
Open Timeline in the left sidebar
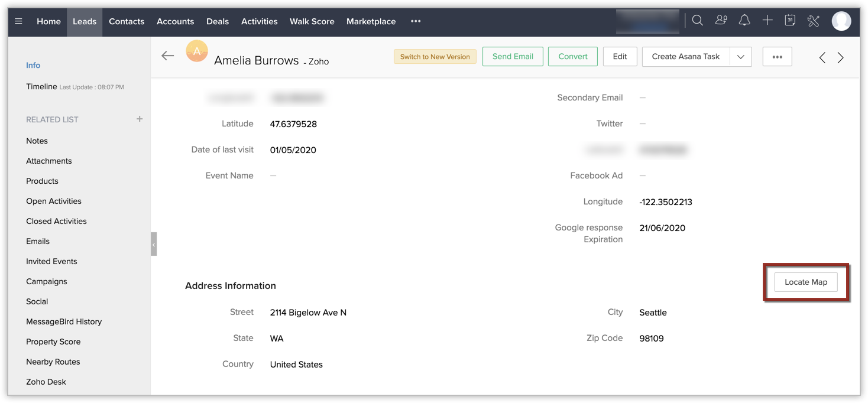pyautogui.click(x=41, y=87)
